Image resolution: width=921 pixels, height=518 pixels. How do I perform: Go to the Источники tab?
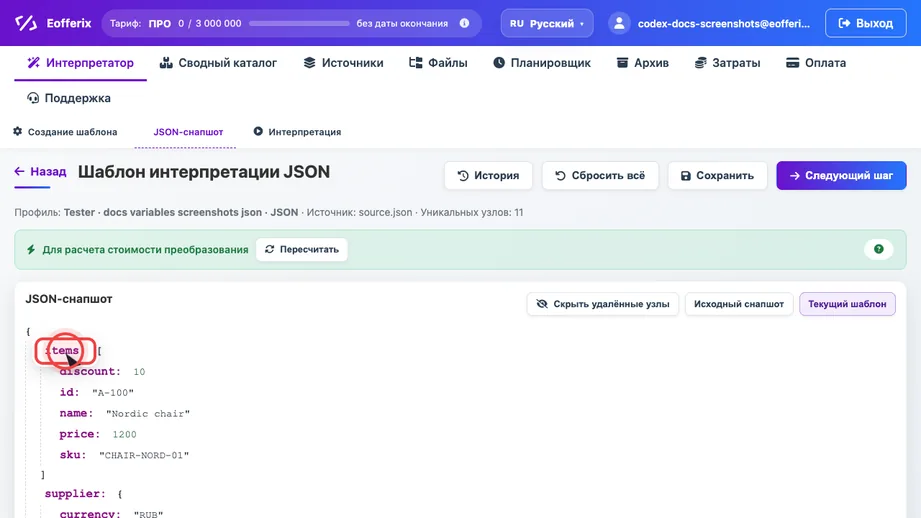[343, 63]
